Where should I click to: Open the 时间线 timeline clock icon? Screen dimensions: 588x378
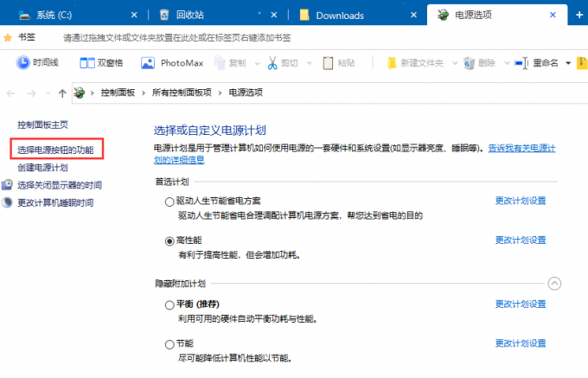(22, 62)
